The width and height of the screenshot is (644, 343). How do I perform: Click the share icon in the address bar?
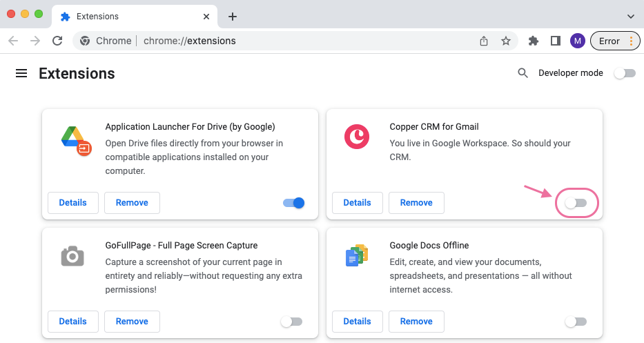tap(484, 41)
